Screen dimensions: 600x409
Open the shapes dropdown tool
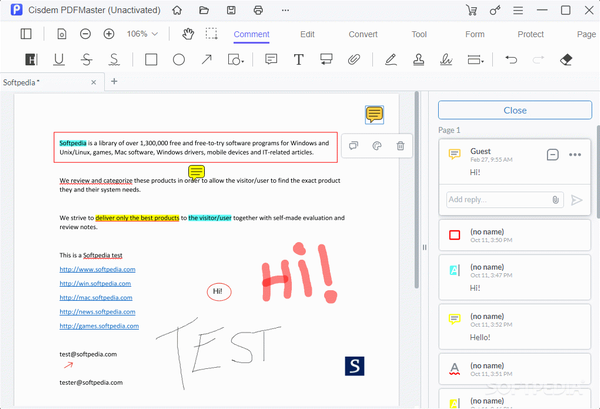tap(236, 60)
